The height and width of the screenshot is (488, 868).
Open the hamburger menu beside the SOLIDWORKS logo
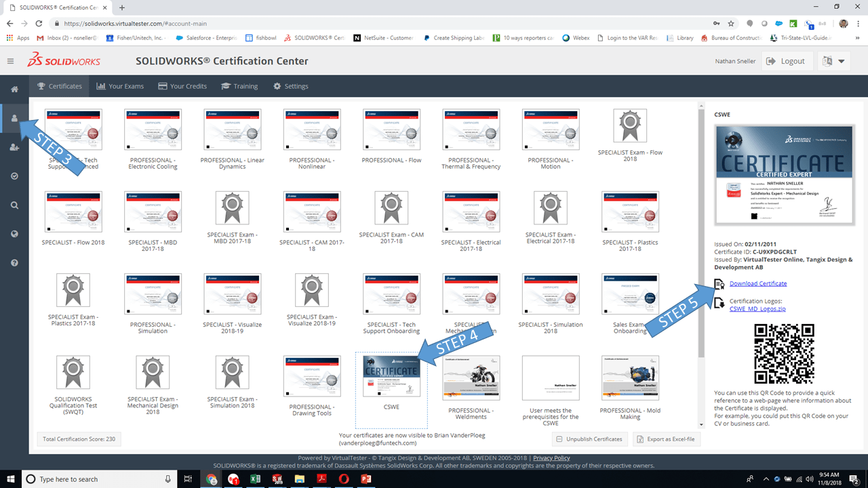click(10, 61)
